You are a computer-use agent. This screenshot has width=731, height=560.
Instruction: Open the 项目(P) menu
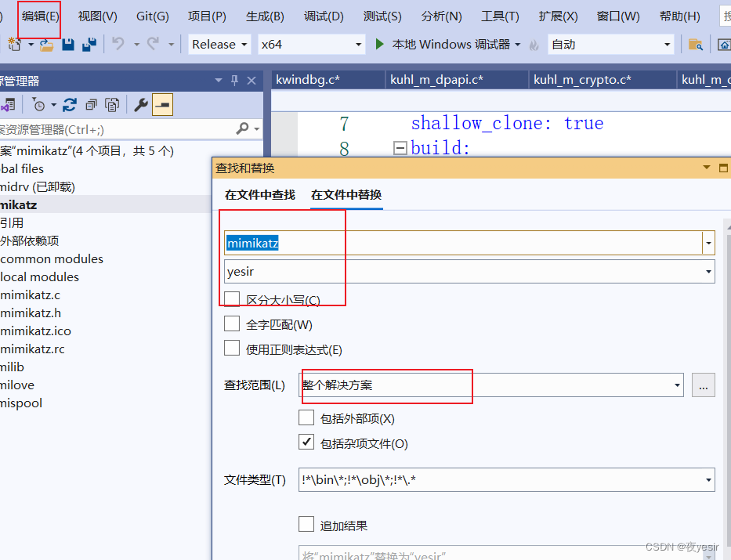click(207, 16)
